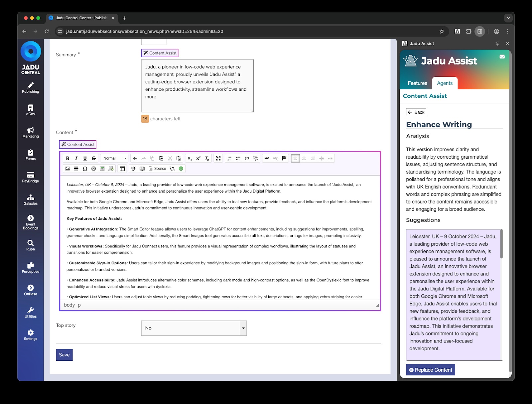532x404 pixels.
Task: Insert a table into the content
Action: click(122, 169)
